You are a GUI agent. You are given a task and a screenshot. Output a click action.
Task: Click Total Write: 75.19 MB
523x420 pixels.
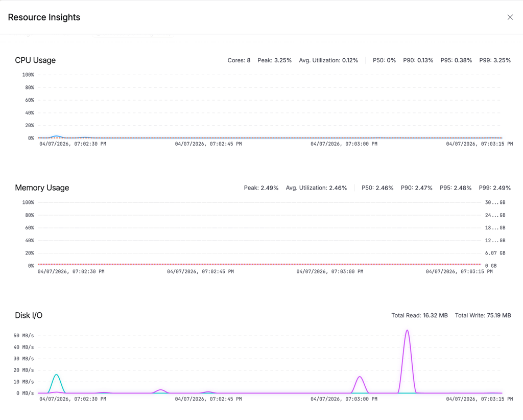[483, 316]
